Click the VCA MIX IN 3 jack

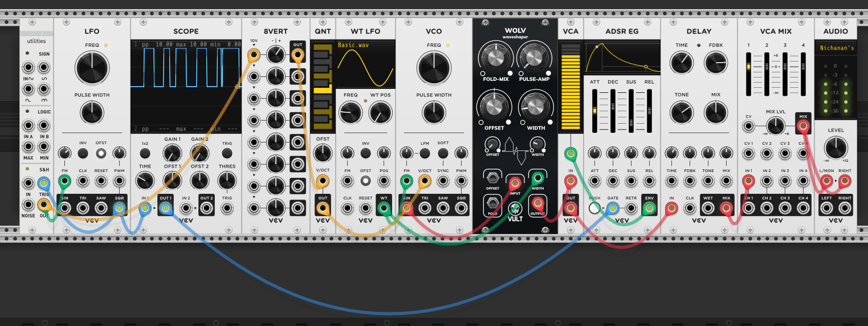coord(785,181)
